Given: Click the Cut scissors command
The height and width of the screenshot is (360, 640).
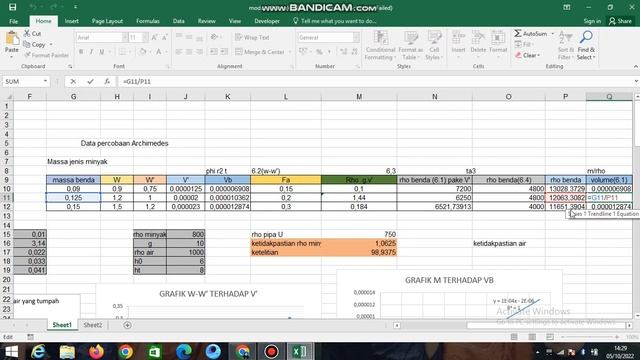Looking at the screenshot, I should (x=32, y=33).
